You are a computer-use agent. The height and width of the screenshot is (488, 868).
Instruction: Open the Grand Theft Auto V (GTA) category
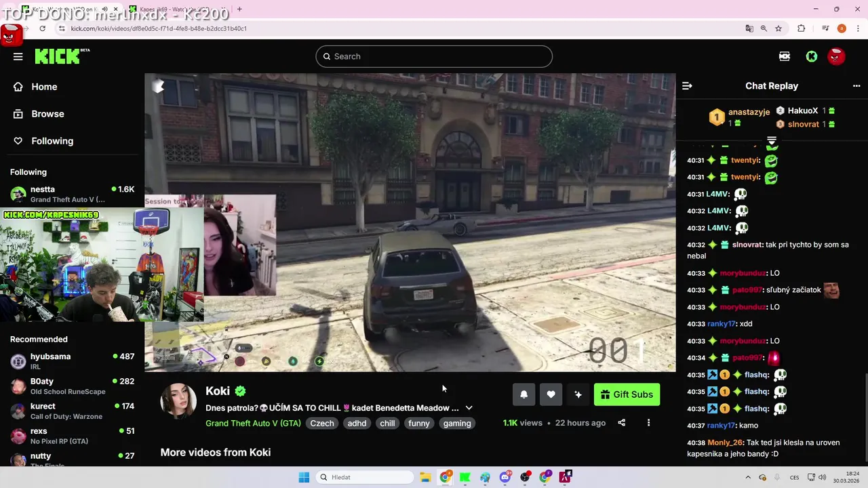(x=253, y=423)
